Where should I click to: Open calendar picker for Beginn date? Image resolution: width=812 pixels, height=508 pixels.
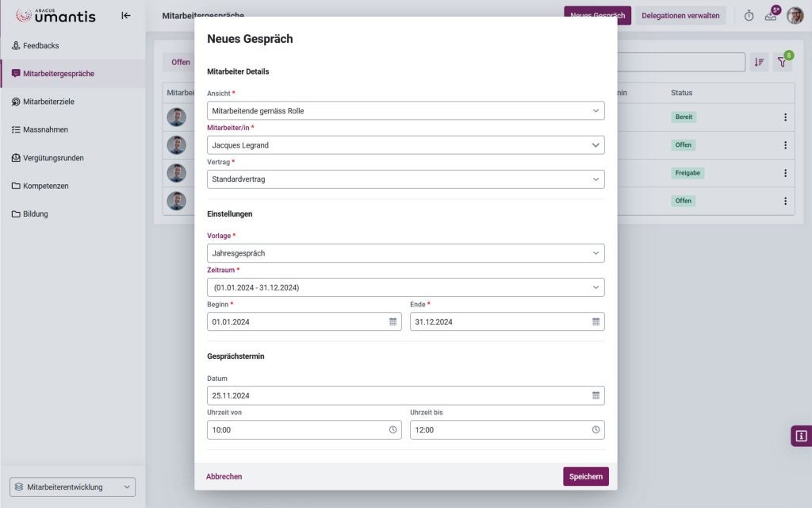(x=393, y=321)
